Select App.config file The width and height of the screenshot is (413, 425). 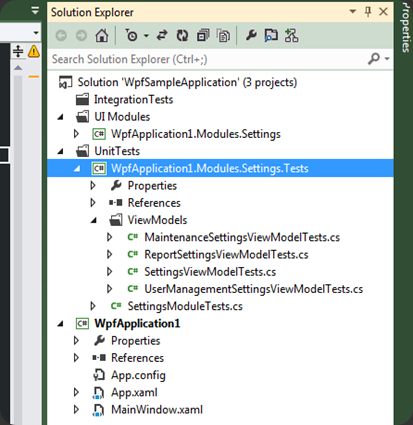(138, 375)
